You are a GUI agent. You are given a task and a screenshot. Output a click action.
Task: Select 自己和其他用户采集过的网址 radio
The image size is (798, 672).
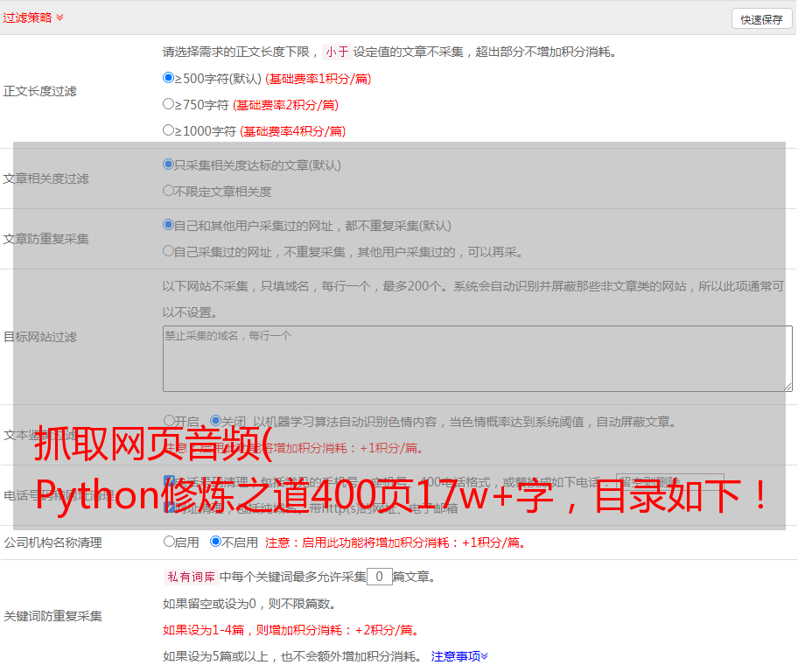[x=168, y=225]
